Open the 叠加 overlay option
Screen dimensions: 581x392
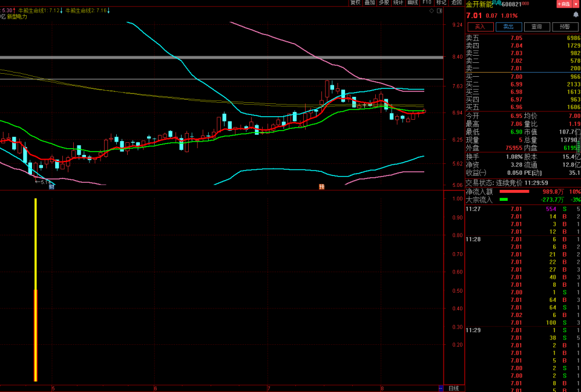point(369,2)
